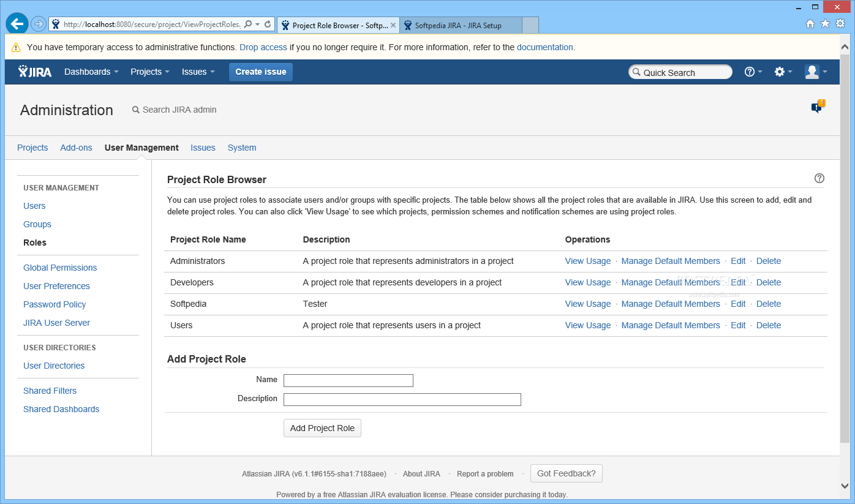Open JIRA User Server in sidebar
The width and height of the screenshot is (855, 504).
point(56,323)
